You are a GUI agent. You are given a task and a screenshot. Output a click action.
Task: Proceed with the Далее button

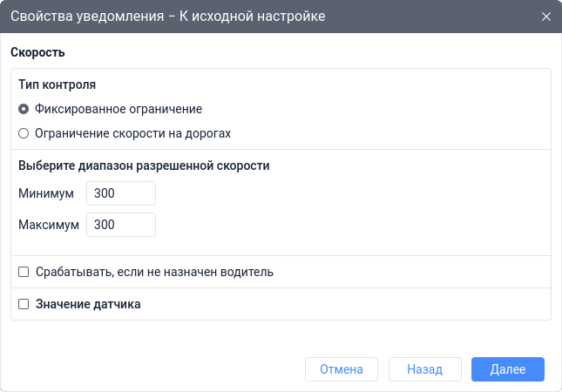(507, 369)
